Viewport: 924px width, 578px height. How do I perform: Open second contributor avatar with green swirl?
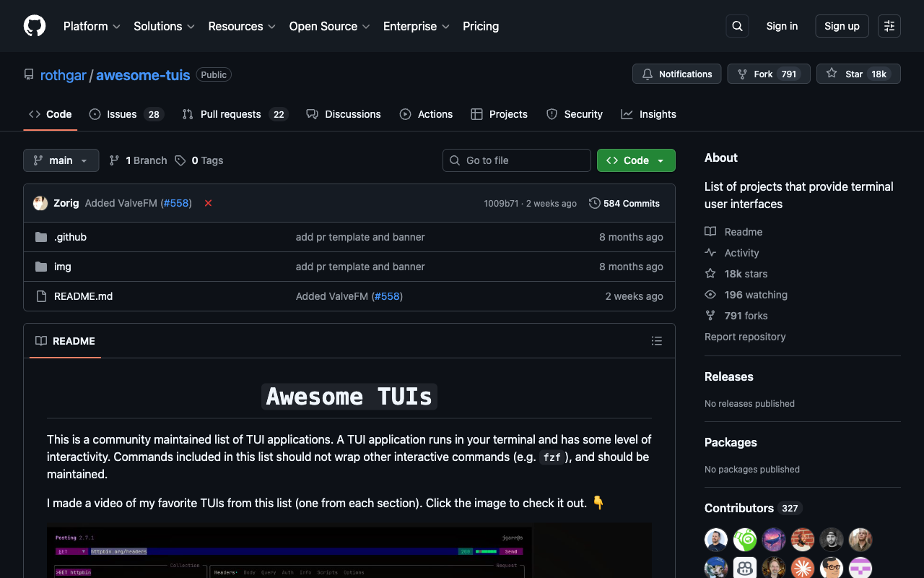(x=745, y=540)
